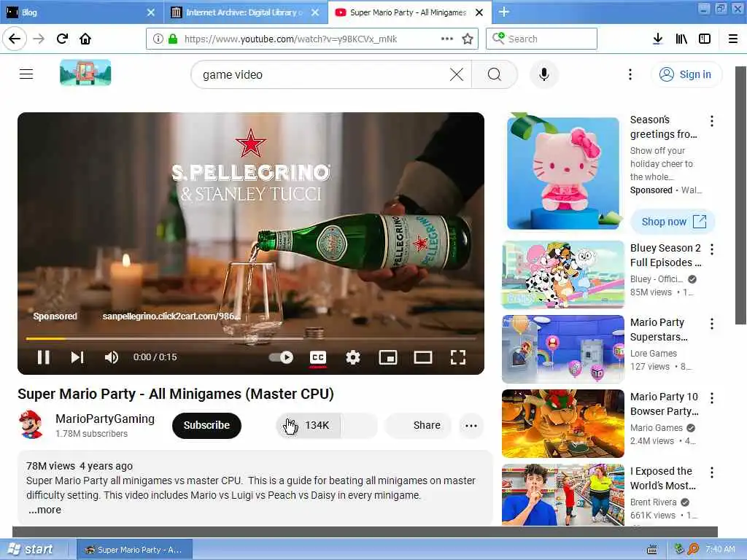This screenshot has height=560, width=747.
Task: View site information icon in address bar
Action: coord(158,39)
